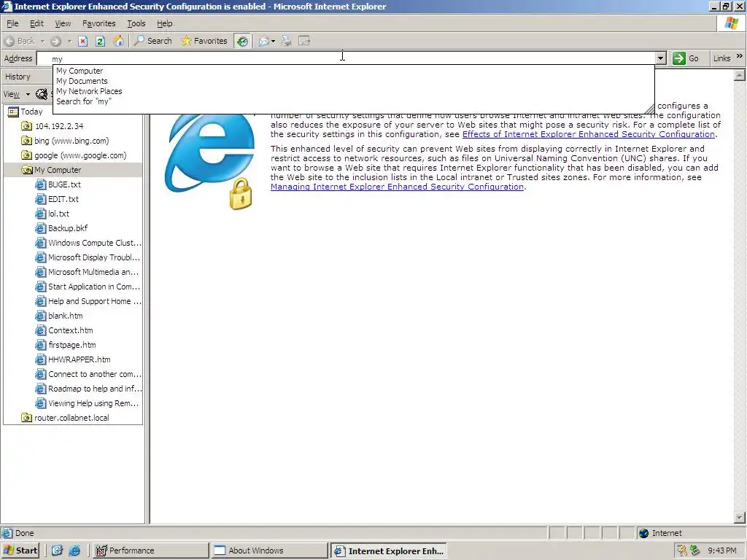Open Windows Compute Clust... history entry

(88, 243)
